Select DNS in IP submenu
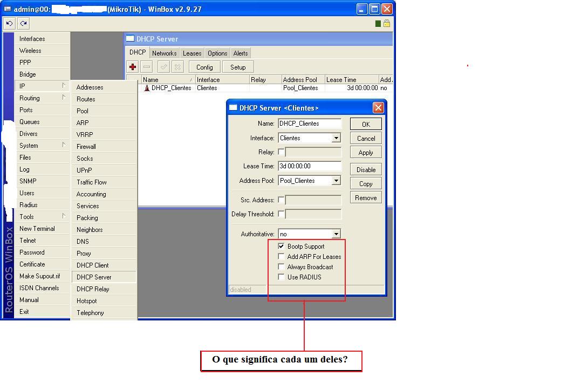Screen dimensions: 588x390 click(x=104, y=242)
